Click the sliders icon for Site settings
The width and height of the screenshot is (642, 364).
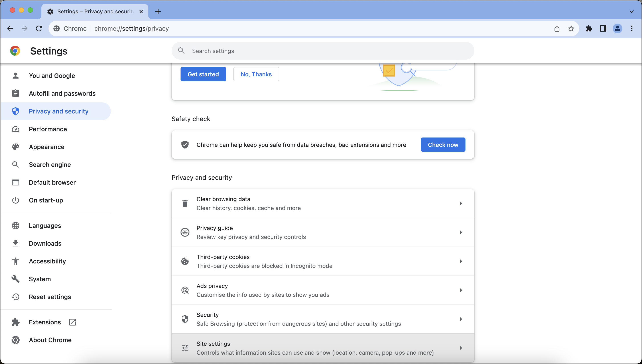185,348
